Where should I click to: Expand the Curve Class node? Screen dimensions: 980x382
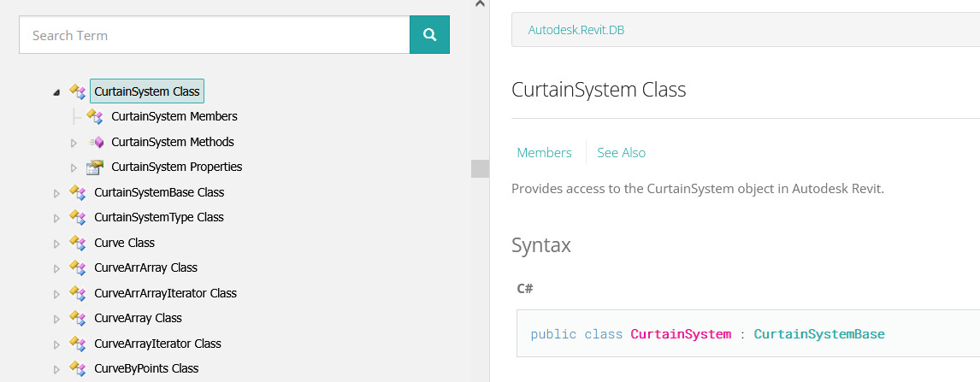[57, 244]
